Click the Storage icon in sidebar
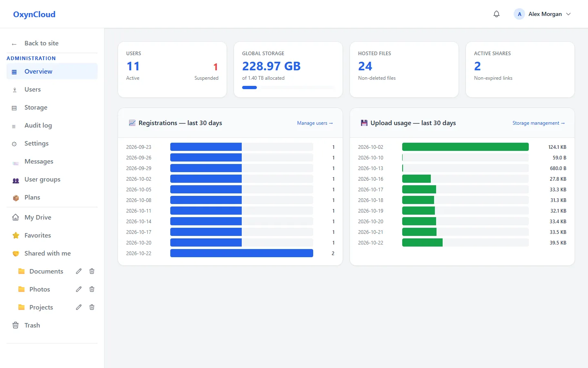The width and height of the screenshot is (588, 368). pos(14,108)
